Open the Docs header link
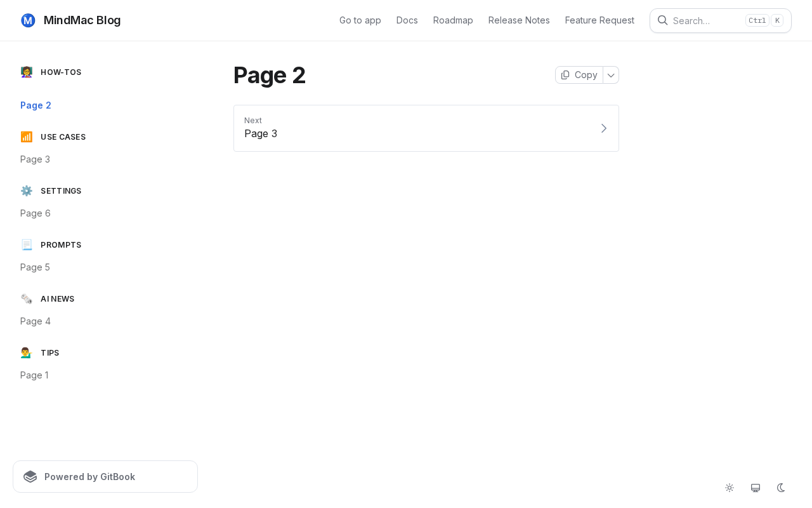Image resolution: width=812 pixels, height=508 pixels. point(407,20)
